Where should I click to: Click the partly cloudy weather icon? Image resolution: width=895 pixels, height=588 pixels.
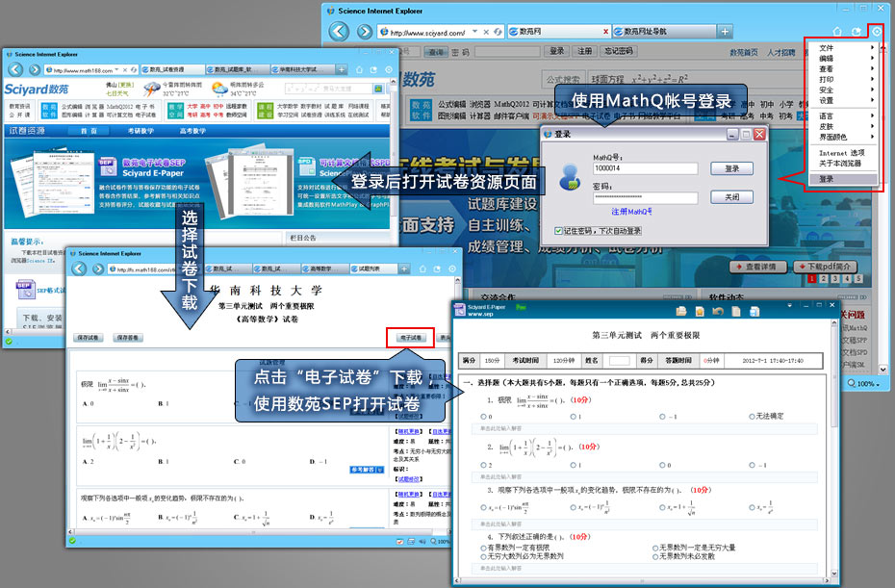coord(219,89)
